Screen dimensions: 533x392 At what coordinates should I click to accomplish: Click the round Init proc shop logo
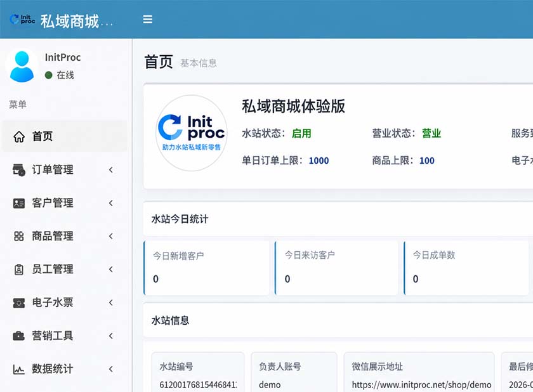(x=192, y=133)
